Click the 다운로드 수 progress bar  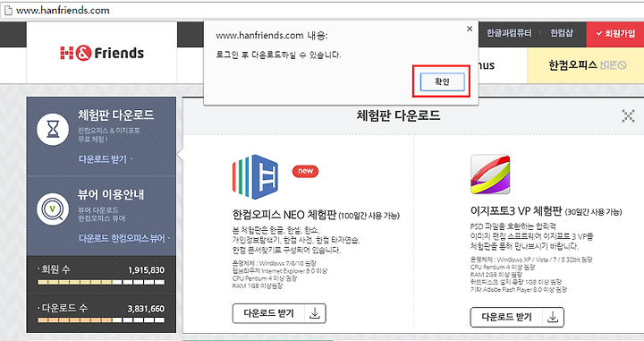coord(101,320)
